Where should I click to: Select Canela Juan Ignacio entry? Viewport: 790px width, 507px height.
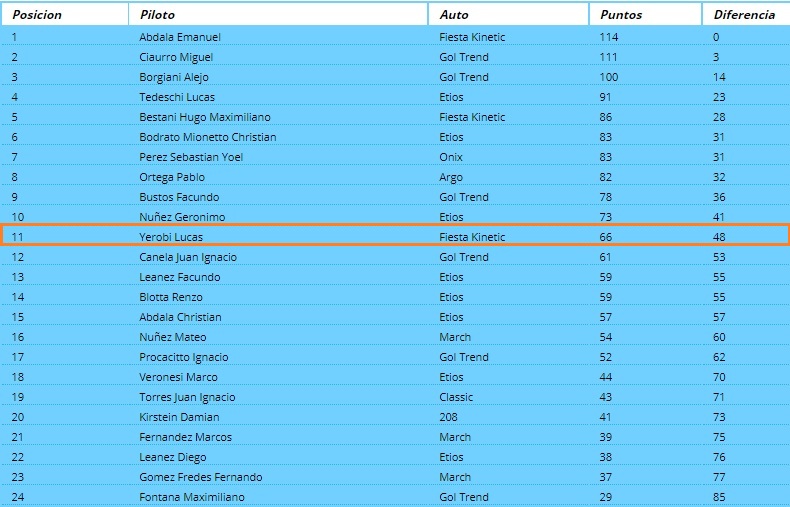188,257
